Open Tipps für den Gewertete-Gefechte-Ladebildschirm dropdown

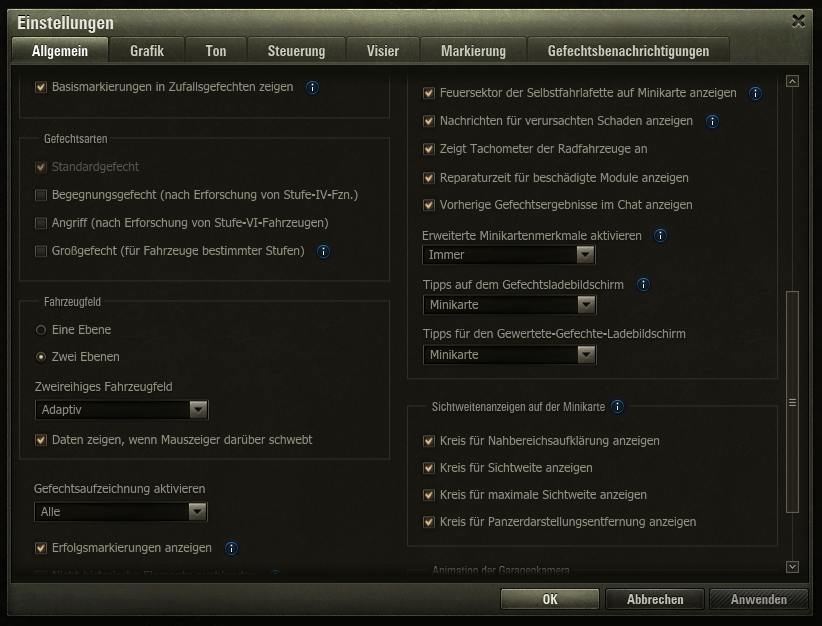[x=510, y=355]
